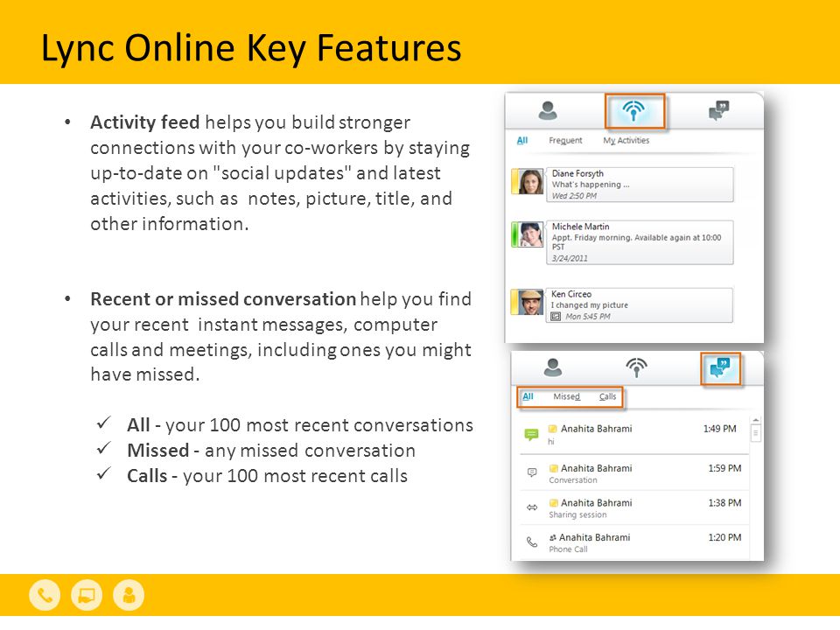The height and width of the screenshot is (630, 840).
Task: Select the highlighted Conversations icon in the lower panel
Action: click(x=720, y=368)
